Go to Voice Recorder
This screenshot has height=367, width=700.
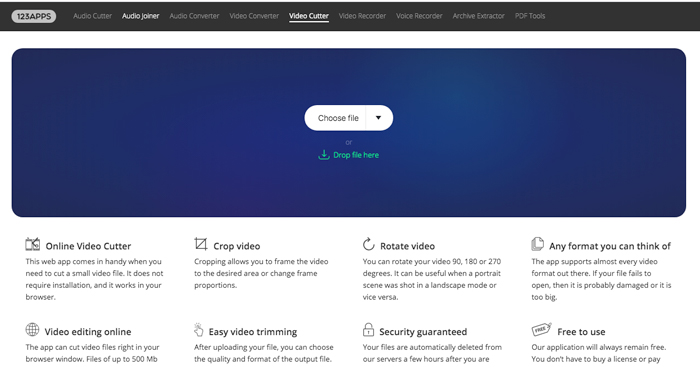pos(419,16)
